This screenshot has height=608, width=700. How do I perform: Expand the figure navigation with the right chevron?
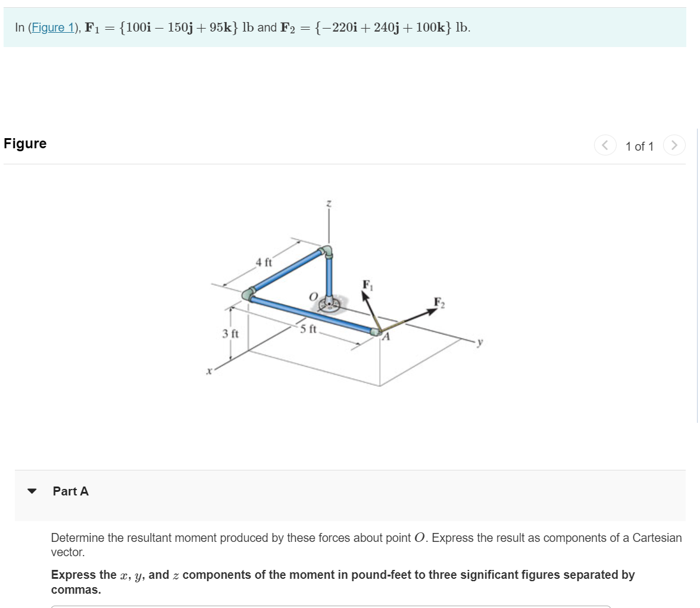[674, 145]
